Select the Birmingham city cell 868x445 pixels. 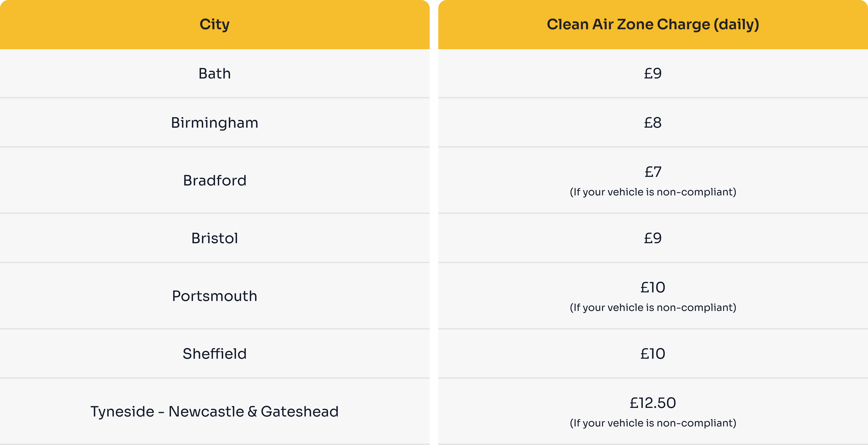(x=215, y=122)
